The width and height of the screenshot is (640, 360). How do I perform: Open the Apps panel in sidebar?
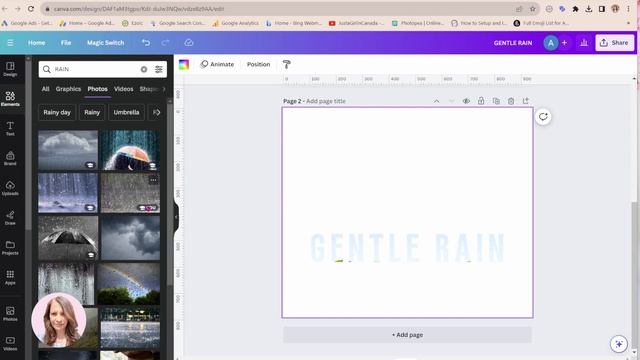click(x=10, y=277)
